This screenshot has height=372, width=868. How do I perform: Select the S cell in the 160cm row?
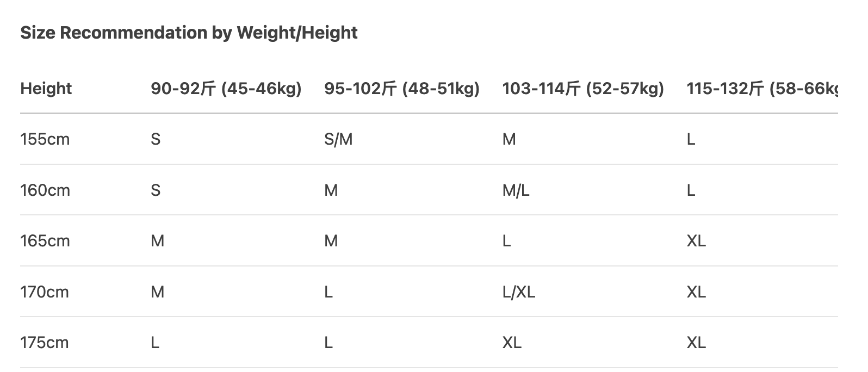[156, 190]
